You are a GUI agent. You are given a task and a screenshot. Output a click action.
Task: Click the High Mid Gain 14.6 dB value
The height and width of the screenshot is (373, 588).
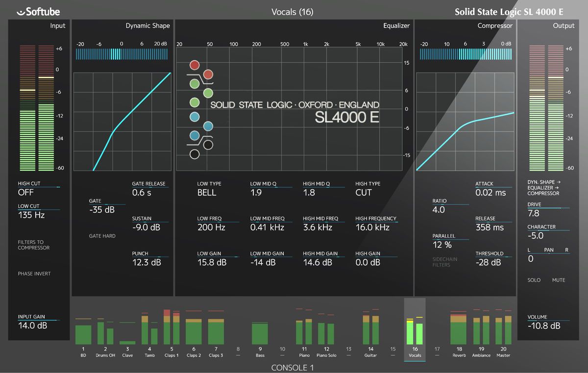(318, 262)
